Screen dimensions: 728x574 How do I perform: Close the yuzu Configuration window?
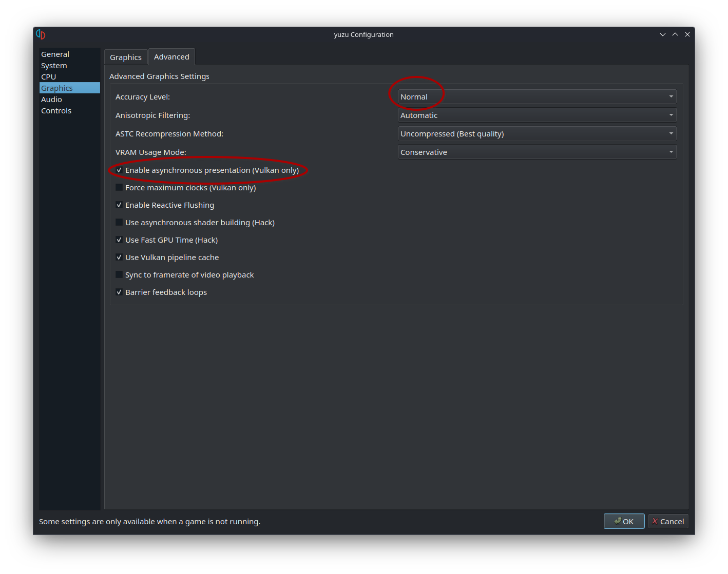[x=687, y=34]
